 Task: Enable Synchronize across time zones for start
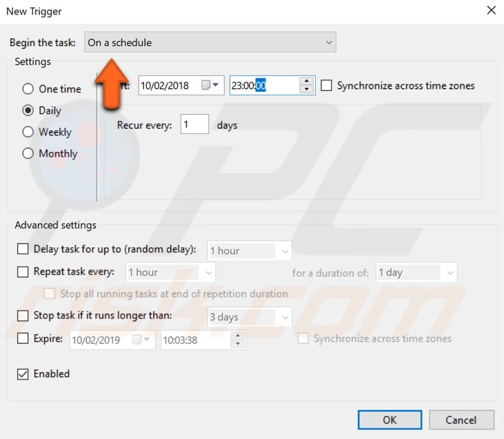point(326,86)
